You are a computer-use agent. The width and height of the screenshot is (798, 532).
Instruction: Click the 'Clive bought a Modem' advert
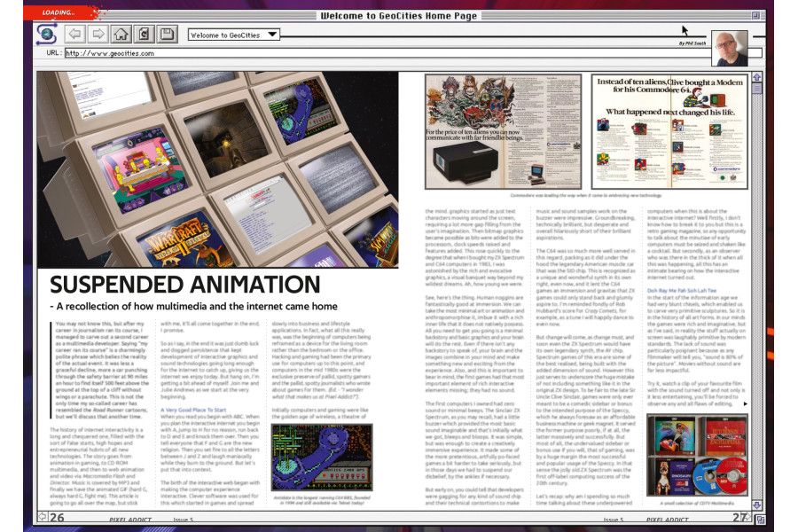coord(669,132)
